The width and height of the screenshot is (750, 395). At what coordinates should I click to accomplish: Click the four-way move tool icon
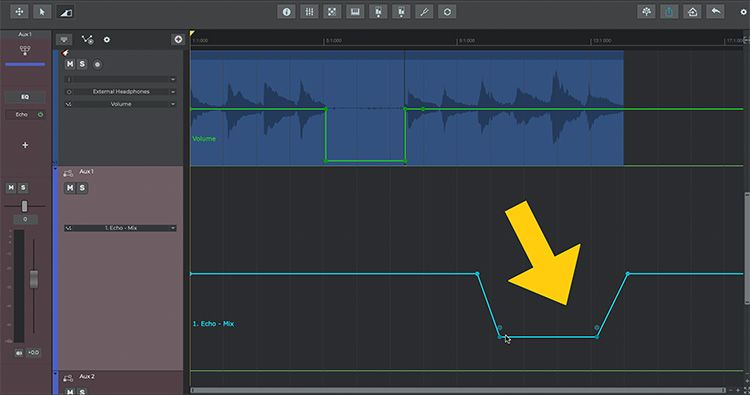tap(19, 12)
